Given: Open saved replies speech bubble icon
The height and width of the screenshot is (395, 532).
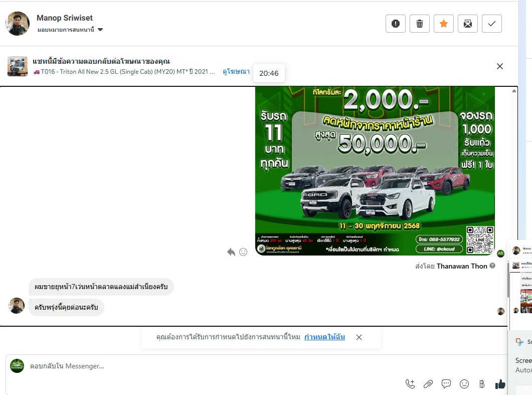Looking at the screenshot, I should pyautogui.click(x=446, y=384).
